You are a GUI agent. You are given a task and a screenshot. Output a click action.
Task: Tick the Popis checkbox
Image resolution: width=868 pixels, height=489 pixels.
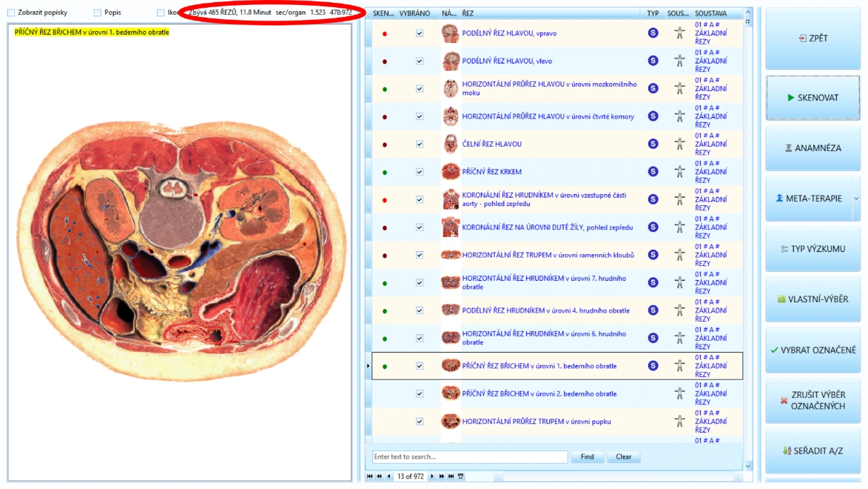pos(97,13)
